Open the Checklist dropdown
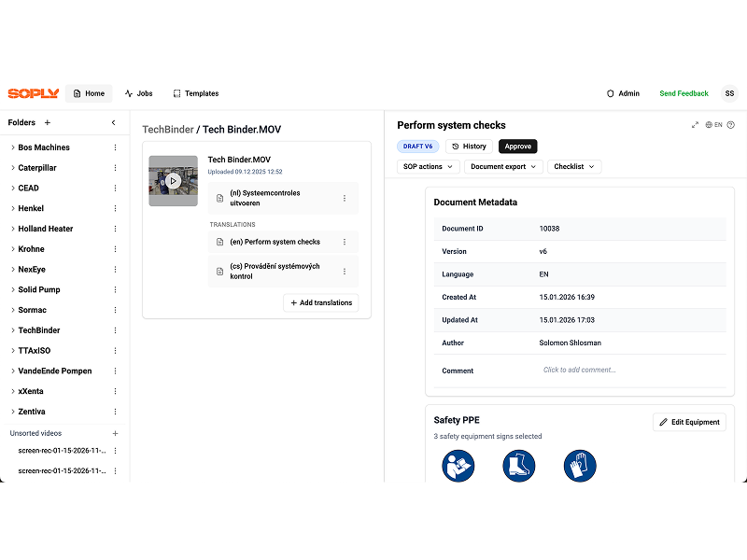Screen dimensions: 747x560 (573, 166)
